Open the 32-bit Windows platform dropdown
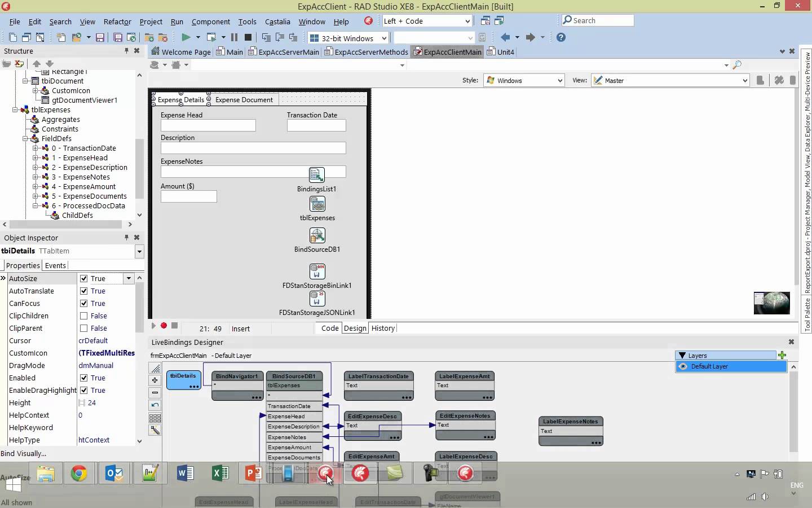The image size is (812, 508). click(x=348, y=38)
